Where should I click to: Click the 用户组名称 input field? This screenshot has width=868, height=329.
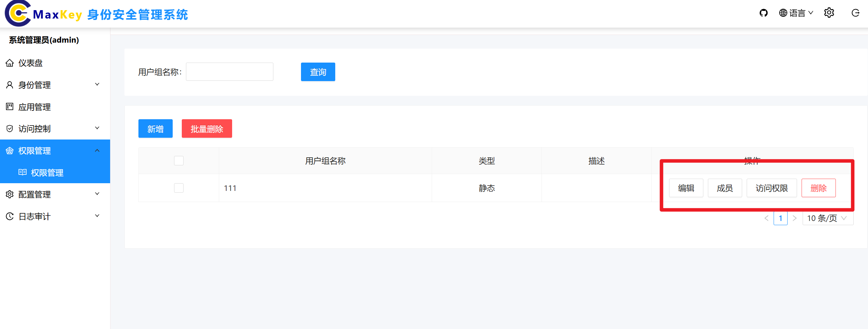click(x=229, y=71)
